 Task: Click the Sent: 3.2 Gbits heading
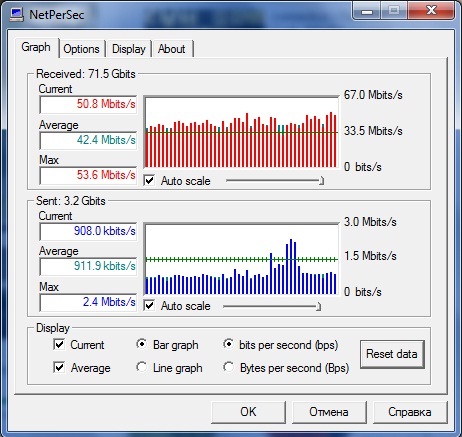click(x=71, y=201)
